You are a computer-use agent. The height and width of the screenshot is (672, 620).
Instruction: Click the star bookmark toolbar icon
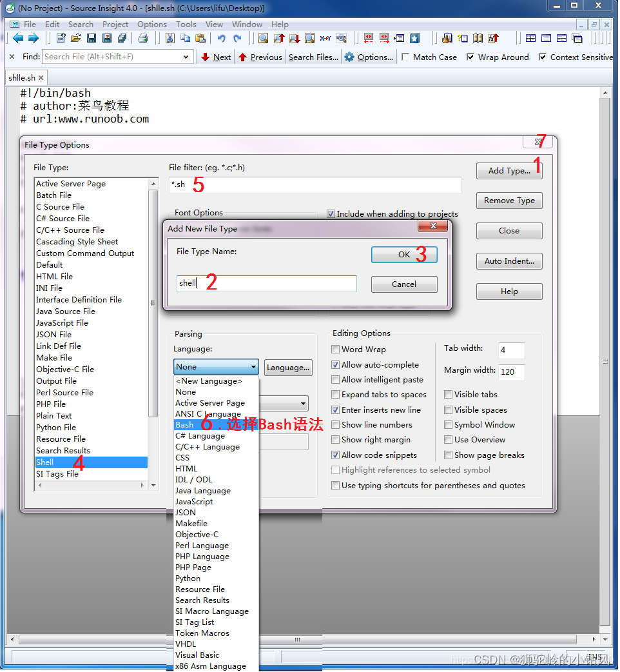(x=414, y=38)
